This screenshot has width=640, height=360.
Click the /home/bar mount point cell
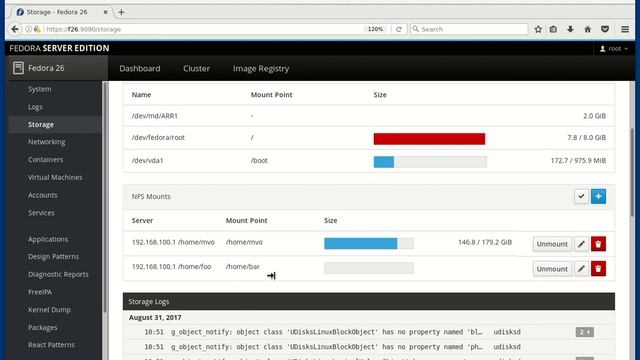[242, 267]
